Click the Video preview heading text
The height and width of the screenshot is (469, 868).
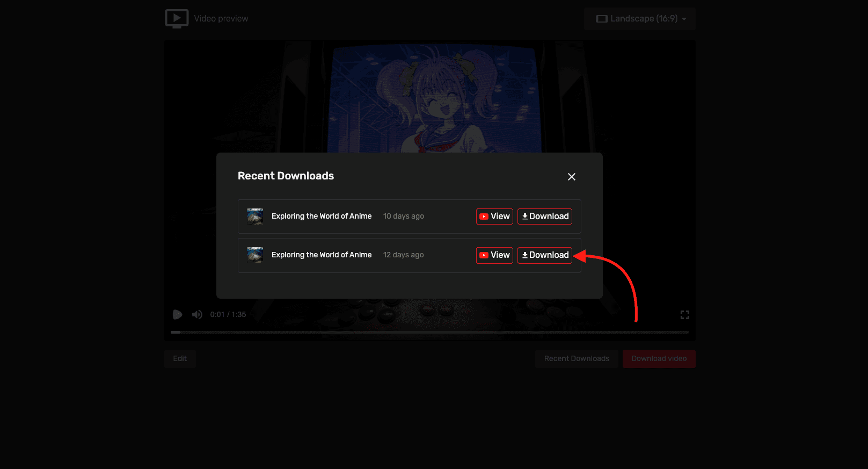(221, 19)
